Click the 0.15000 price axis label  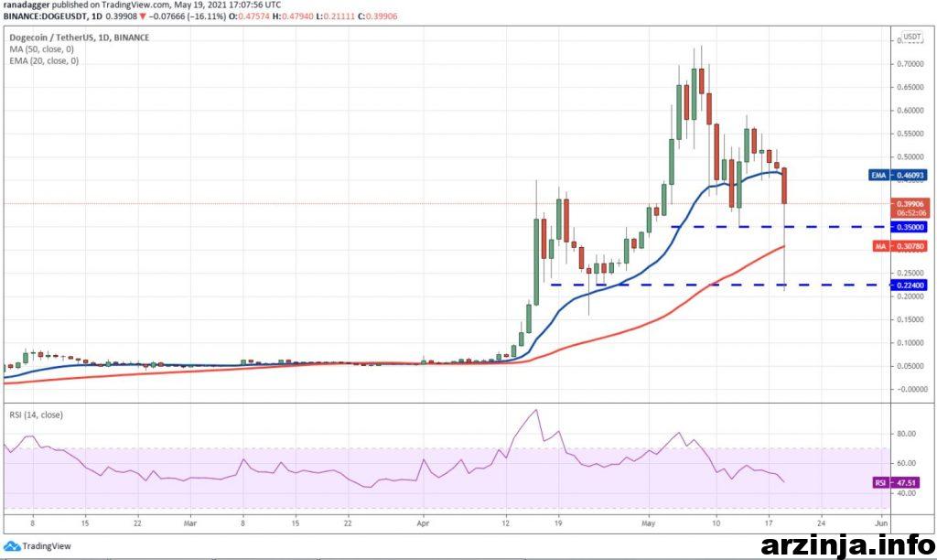(910, 319)
